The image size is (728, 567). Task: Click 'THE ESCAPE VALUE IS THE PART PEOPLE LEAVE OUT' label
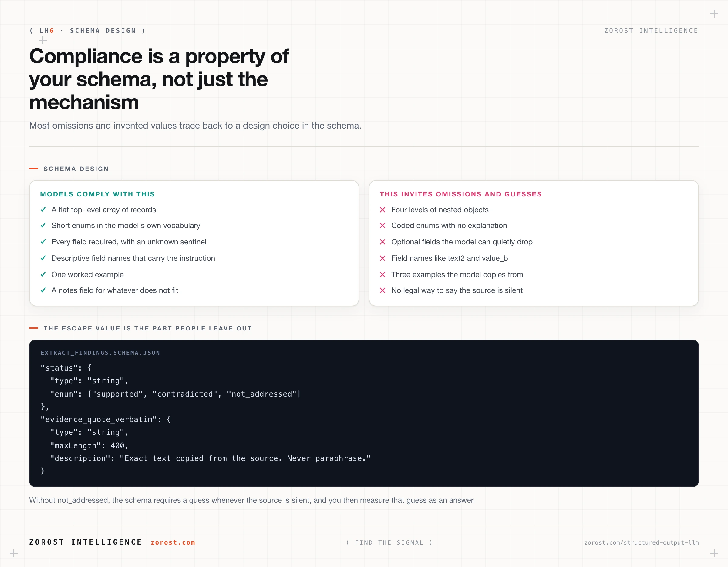point(148,328)
